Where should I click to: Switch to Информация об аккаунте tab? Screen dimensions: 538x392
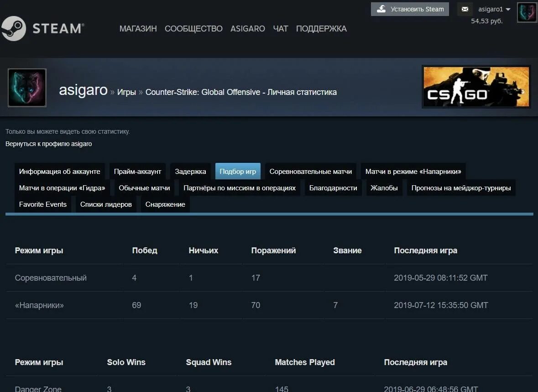tap(60, 171)
